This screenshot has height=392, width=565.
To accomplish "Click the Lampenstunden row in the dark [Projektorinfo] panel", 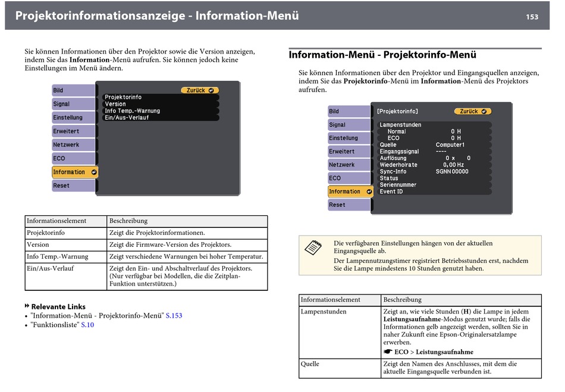I will click(434, 125).
